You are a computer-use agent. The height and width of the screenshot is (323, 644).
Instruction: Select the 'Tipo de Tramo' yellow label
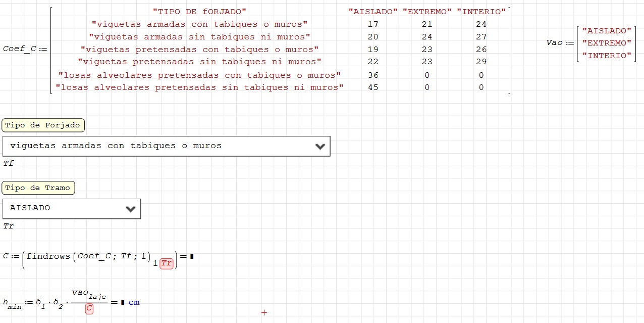38,188
